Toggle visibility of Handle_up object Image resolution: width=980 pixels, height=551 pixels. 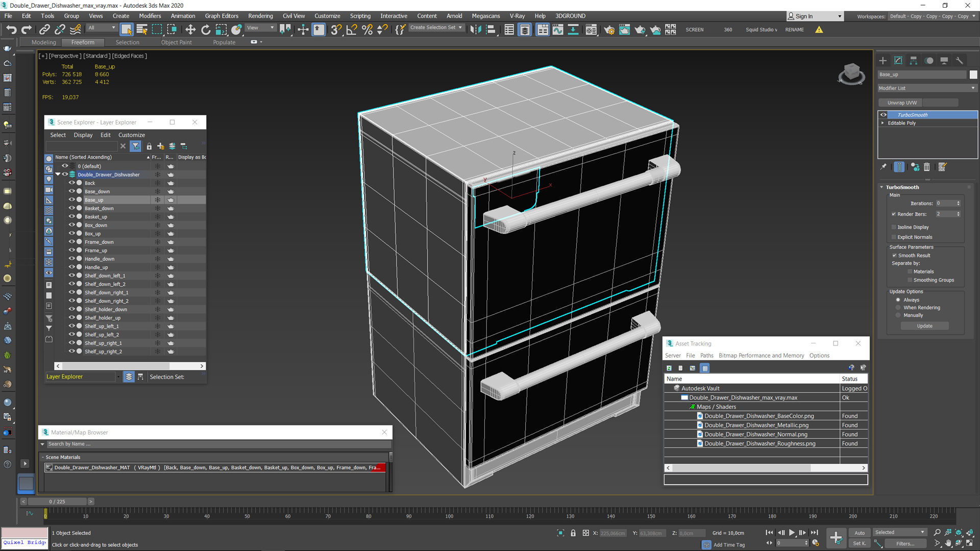click(72, 267)
